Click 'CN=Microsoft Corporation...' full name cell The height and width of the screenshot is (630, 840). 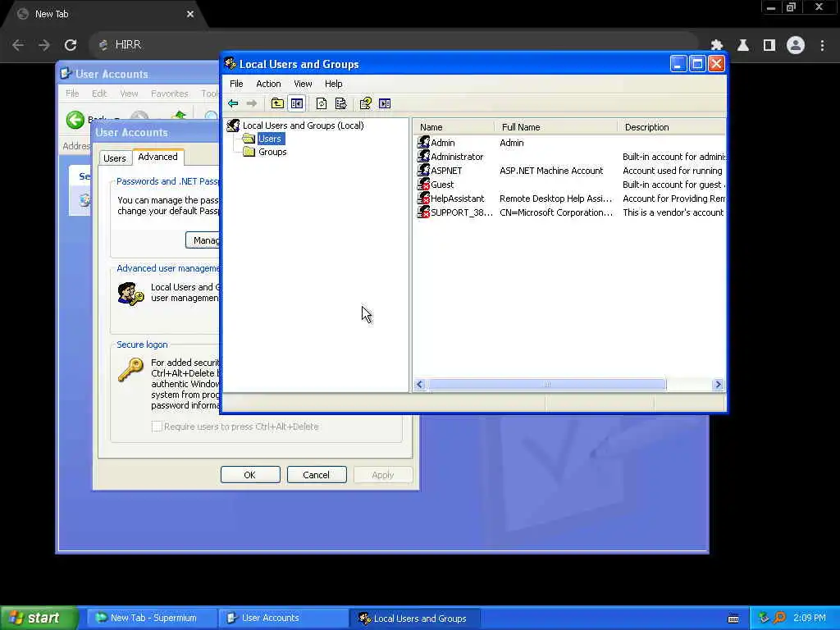[556, 212]
